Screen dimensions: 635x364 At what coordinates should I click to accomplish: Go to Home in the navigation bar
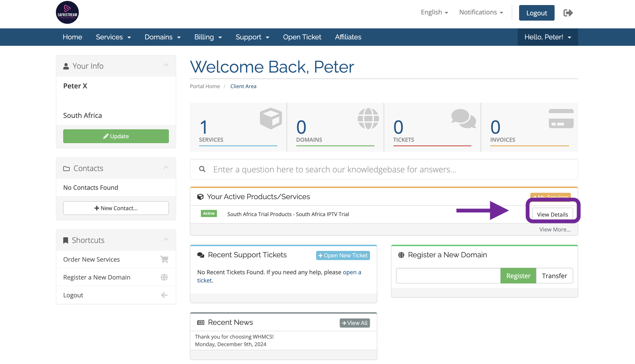pos(72,37)
